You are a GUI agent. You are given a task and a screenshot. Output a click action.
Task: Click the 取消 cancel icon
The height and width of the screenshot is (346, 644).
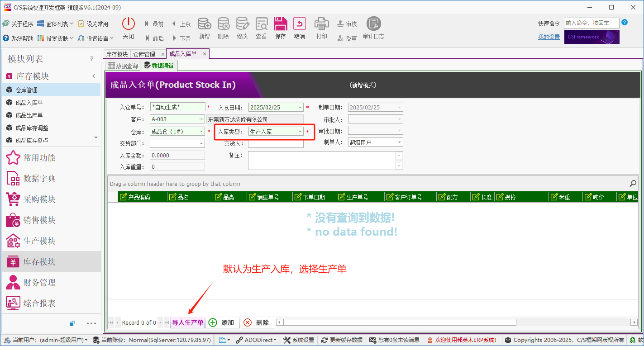point(300,28)
